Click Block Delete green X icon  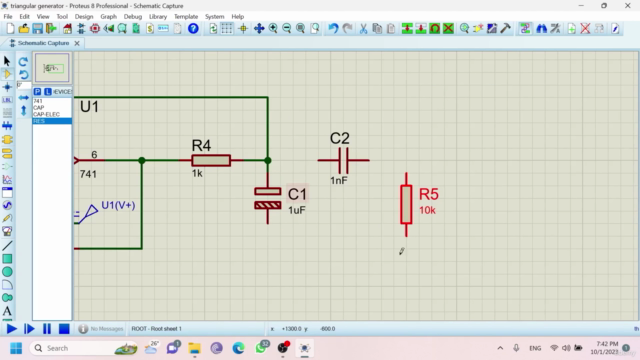[448, 28]
